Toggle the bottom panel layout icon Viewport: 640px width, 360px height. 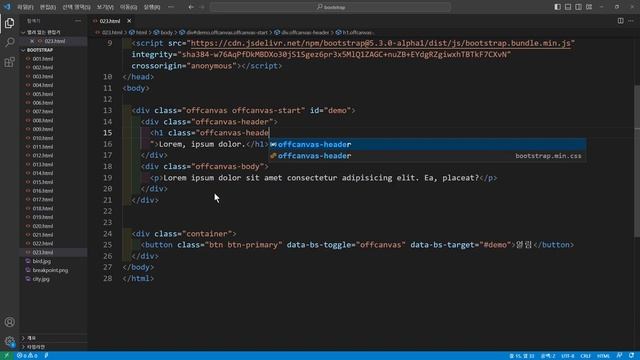click(568, 7)
